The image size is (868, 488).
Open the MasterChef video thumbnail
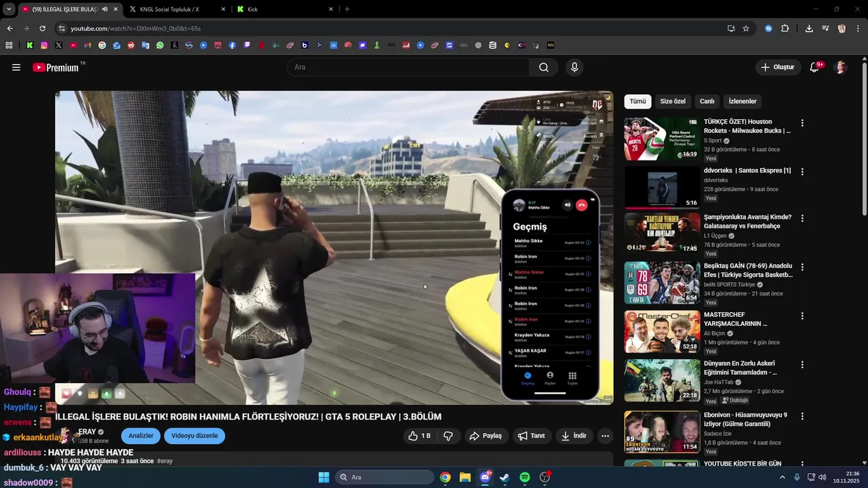(662, 332)
